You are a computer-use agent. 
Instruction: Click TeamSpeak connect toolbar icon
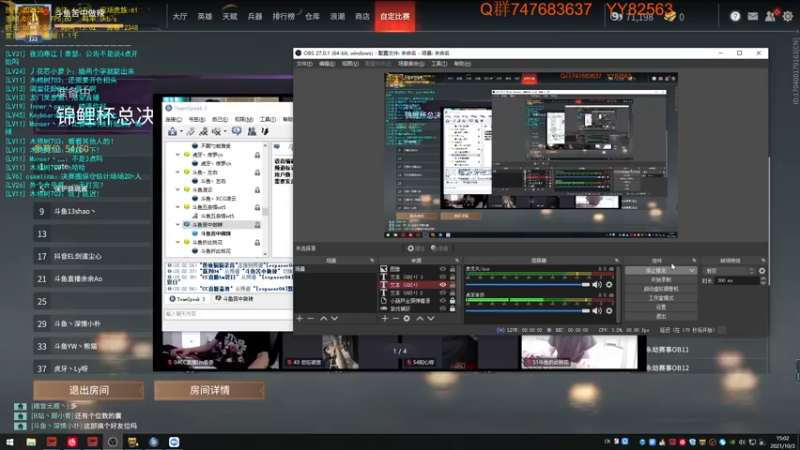(x=172, y=132)
